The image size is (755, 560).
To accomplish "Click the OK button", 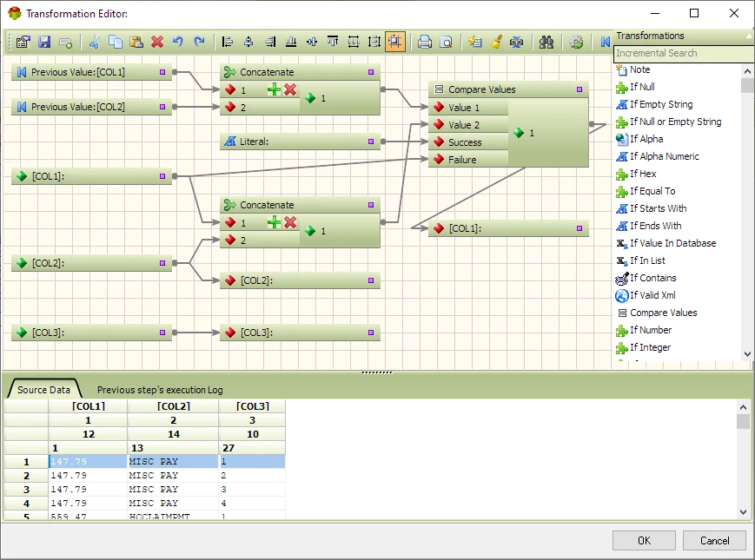I will pyautogui.click(x=644, y=540).
